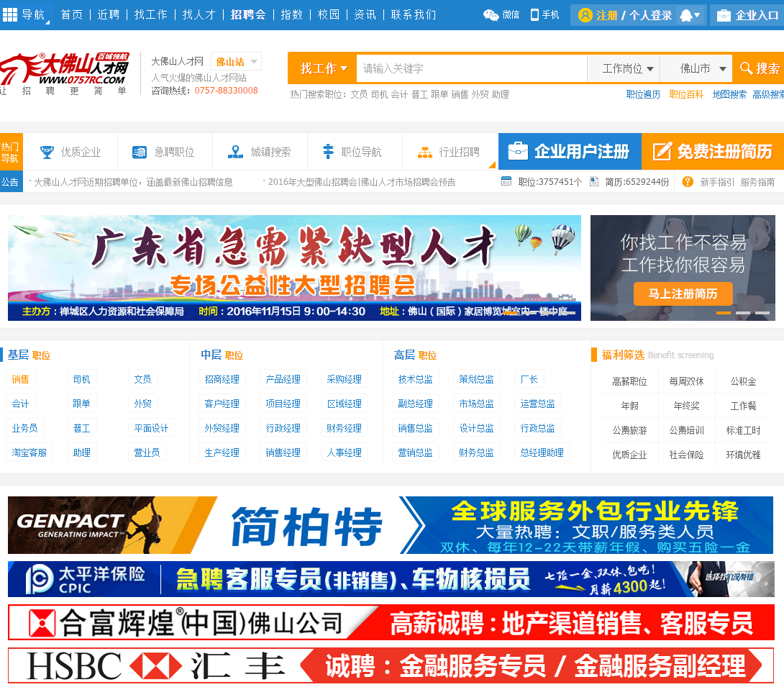The image size is (784, 687).
Task: Open 联系我们 in the top navigation
Action: [414, 14]
